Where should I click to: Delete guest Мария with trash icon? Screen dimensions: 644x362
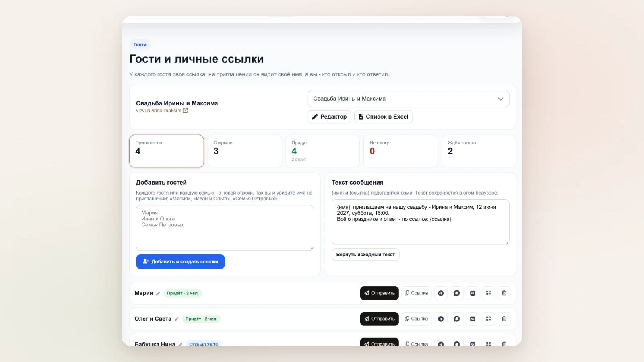click(x=504, y=293)
